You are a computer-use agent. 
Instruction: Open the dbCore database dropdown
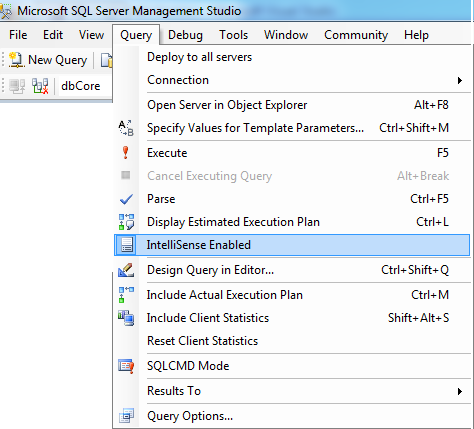(x=85, y=86)
